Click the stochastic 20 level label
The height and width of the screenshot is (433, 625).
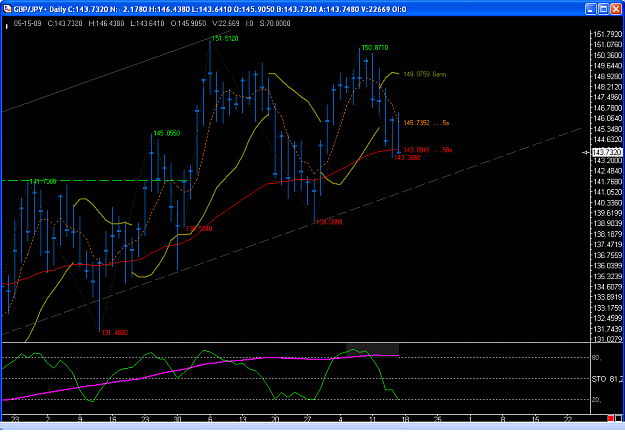[x=597, y=400]
